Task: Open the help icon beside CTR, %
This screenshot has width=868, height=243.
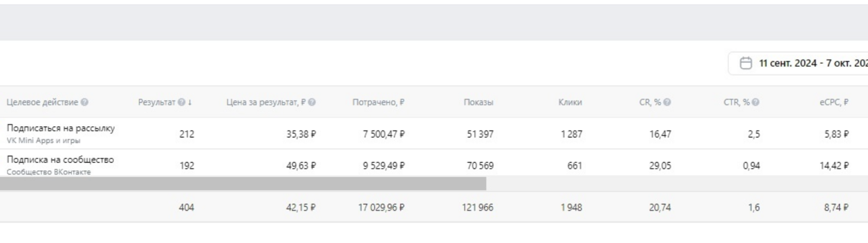Action: click(x=755, y=102)
